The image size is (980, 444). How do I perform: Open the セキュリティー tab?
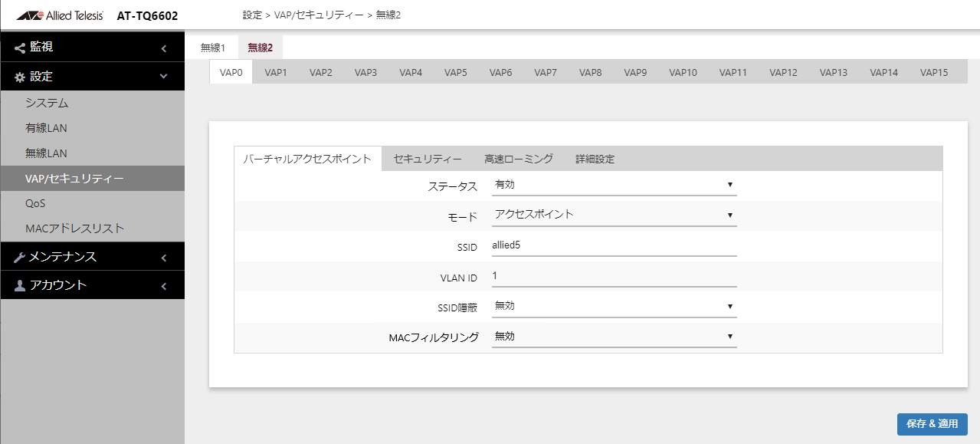coord(428,159)
